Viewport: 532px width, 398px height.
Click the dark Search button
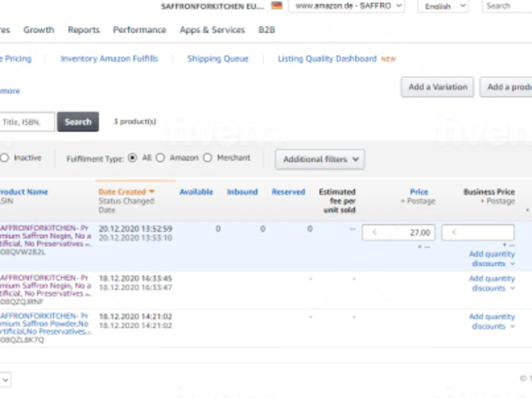(x=78, y=122)
